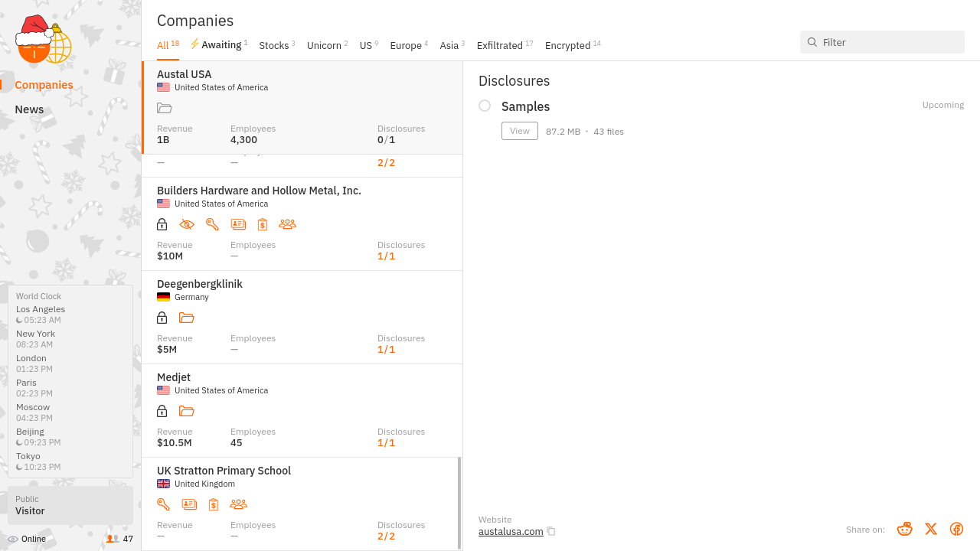980x551 pixels.
Task: Select Builders Hardware and Hollow Metal, Inc.
Action: [x=259, y=191]
